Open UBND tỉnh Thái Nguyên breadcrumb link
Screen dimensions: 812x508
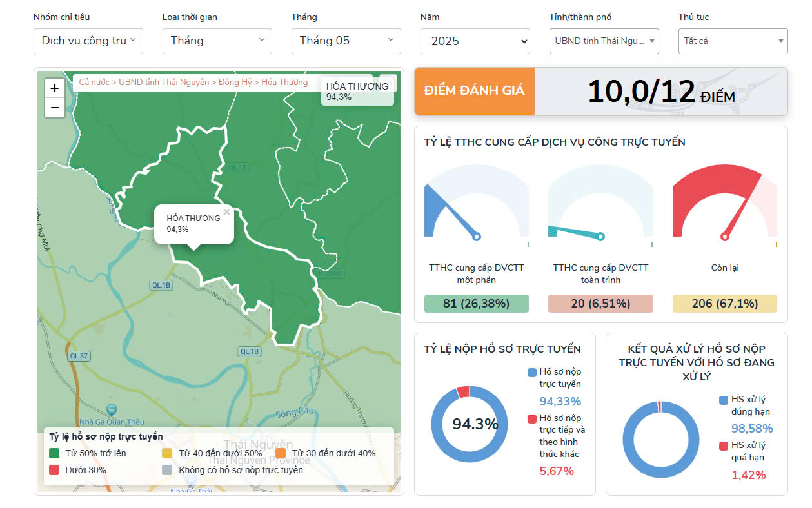(164, 83)
